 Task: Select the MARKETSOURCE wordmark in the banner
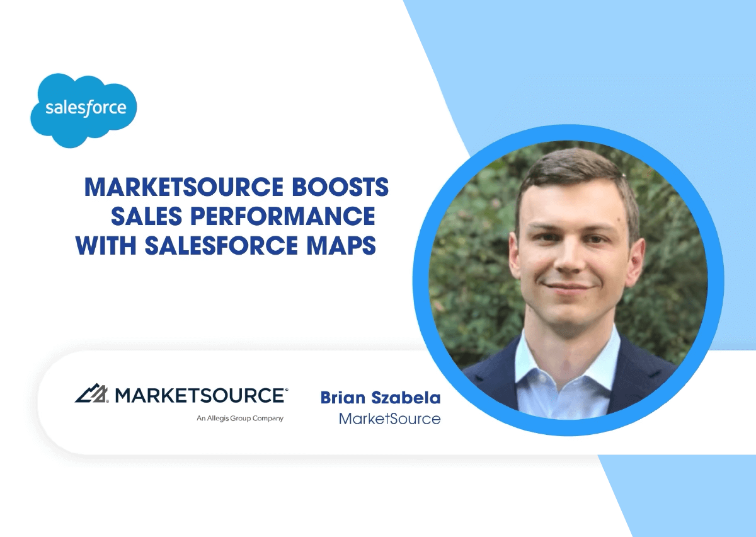[x=200, y=395]
